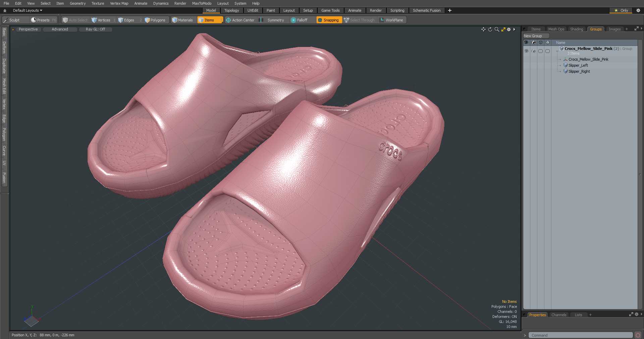The width and height of the screenshot is (644, 339).
Task: Open the Ray GL: Off dropdown
Action: point(95,29)
